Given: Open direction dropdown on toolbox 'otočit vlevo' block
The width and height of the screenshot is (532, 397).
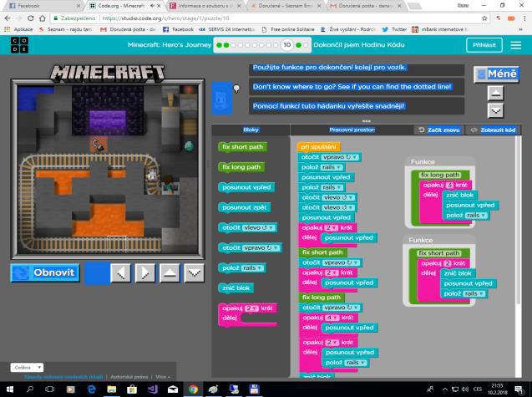Looking at the screenshot, I should tap(259, 227).
